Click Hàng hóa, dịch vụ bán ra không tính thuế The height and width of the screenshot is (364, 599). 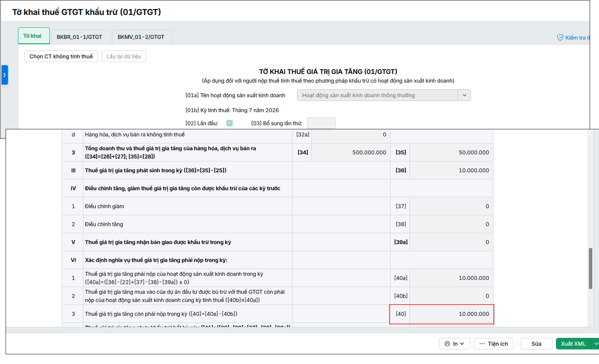coord(135,135)
